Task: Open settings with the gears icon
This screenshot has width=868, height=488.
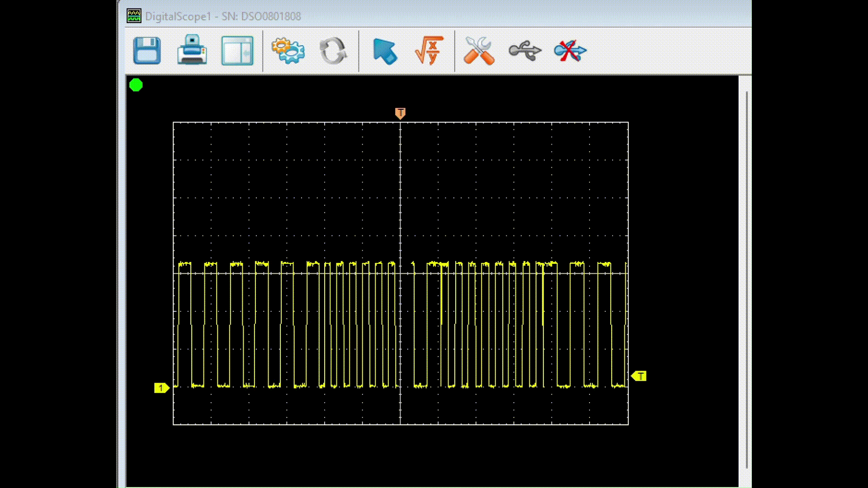Action: point(288,51)
